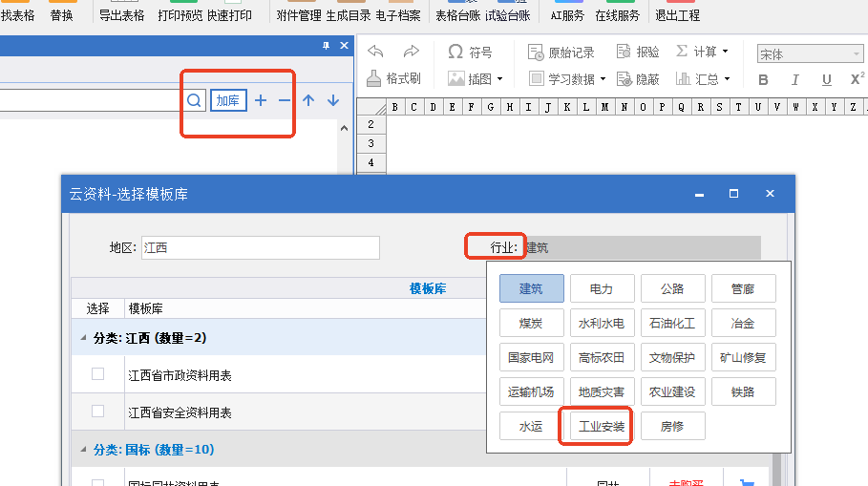The height and width of the screenshot is (486, 868).
Task: Select the 管廊 industry
Action: pos(744,288)
